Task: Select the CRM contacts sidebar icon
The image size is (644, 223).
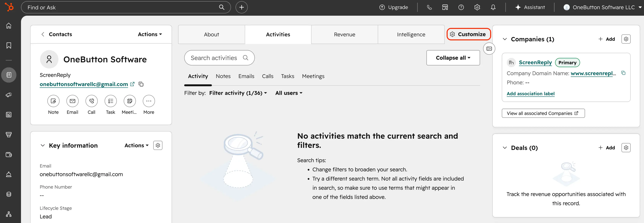Action: coord(9,75)
